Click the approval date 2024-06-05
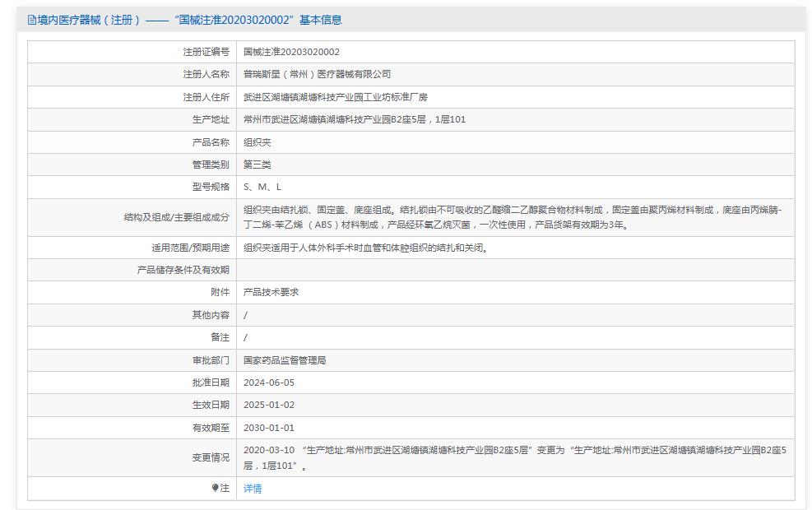The image size is (812, 510). (x=269, y=382)
